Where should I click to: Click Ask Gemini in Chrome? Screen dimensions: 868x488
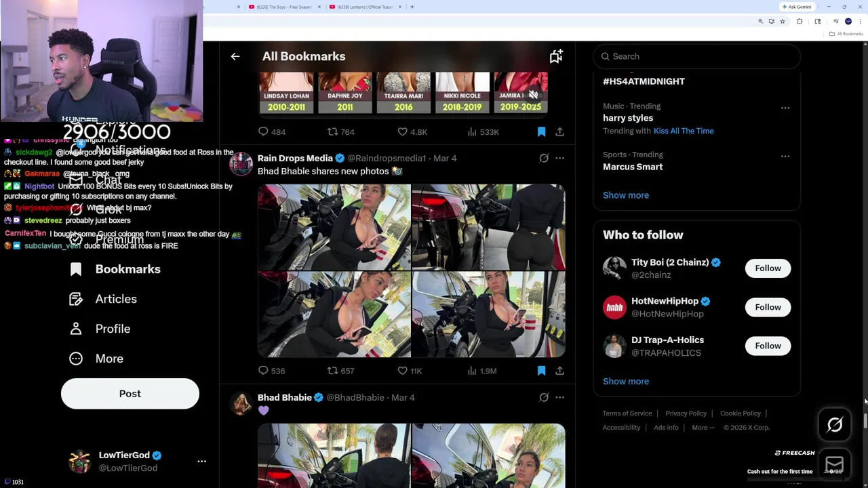coord(797,7)
